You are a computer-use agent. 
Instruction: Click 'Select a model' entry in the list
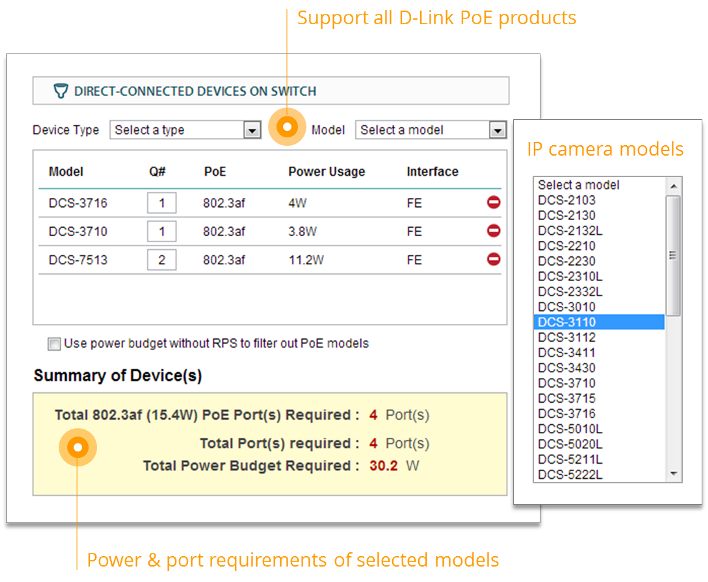click(x=599, y=185)
